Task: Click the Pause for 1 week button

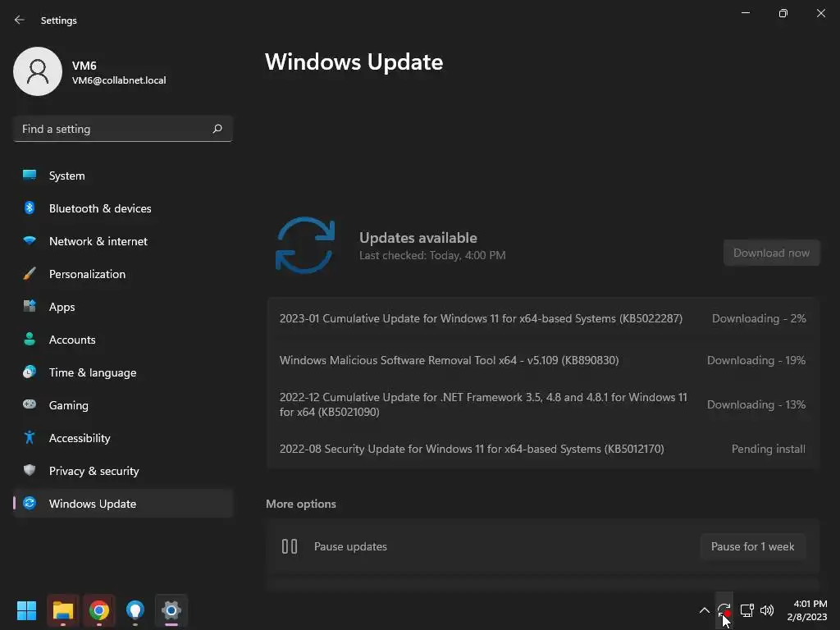Action: click(x=753, y=546)
